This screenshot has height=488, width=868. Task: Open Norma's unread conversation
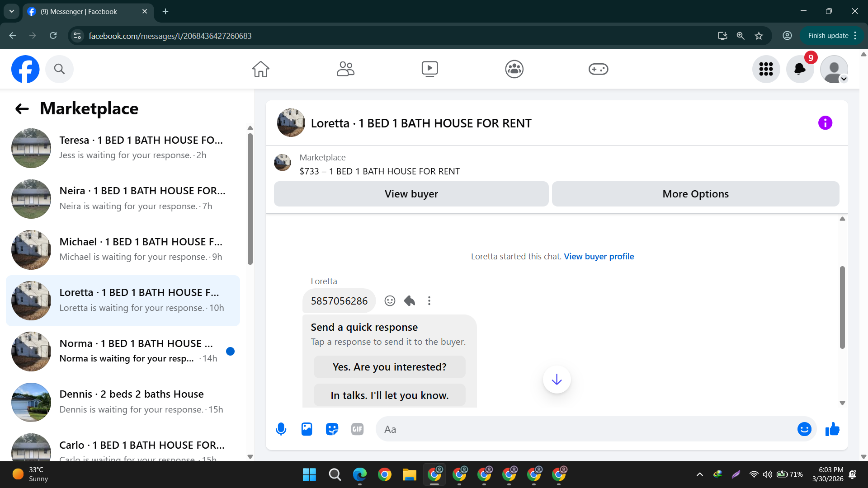123,351
